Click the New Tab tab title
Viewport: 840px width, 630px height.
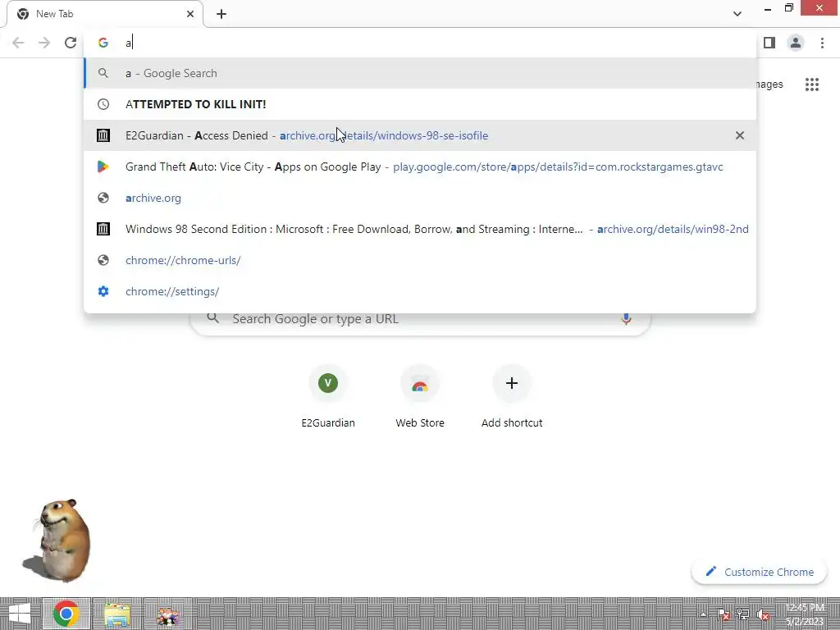point(55,14)
